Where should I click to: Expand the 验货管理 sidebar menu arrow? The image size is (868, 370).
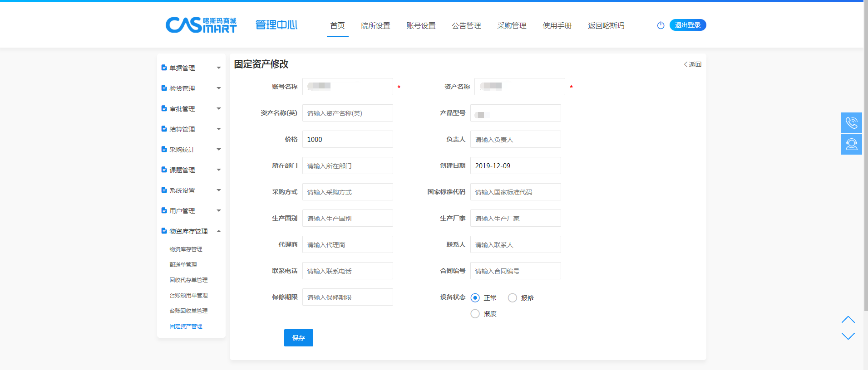219,88
